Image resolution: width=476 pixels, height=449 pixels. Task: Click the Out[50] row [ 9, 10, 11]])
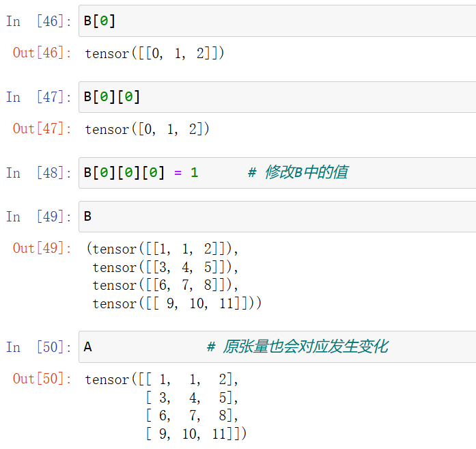[197, 434]
